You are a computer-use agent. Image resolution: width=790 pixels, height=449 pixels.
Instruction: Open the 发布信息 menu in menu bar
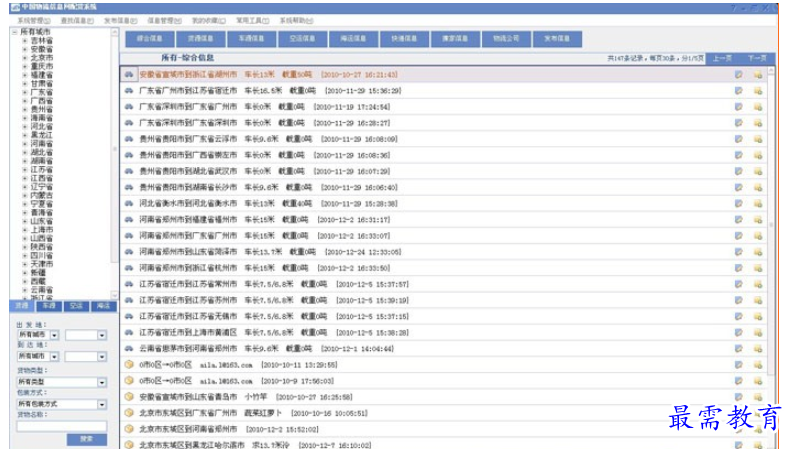click(120, 21)
